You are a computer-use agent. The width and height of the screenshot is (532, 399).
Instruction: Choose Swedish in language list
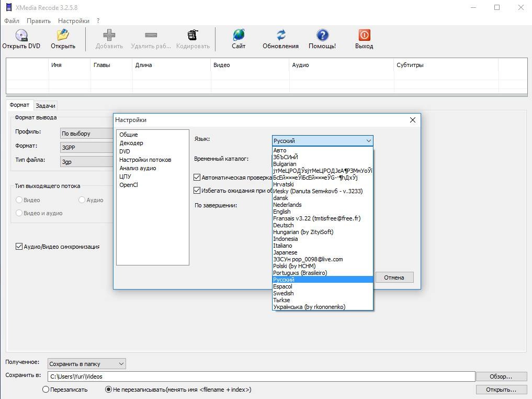pyautogui.click(x=323, y=293)
